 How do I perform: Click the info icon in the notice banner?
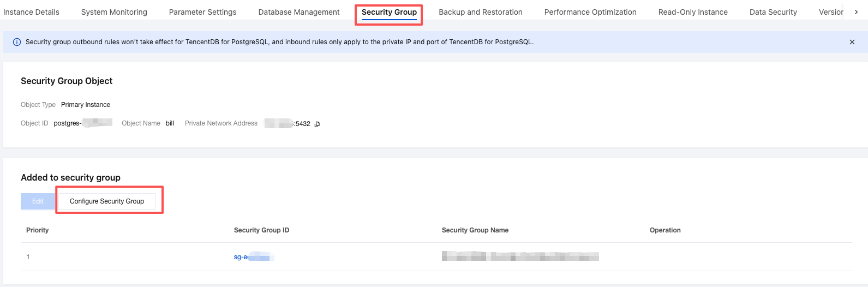(17, 42)
